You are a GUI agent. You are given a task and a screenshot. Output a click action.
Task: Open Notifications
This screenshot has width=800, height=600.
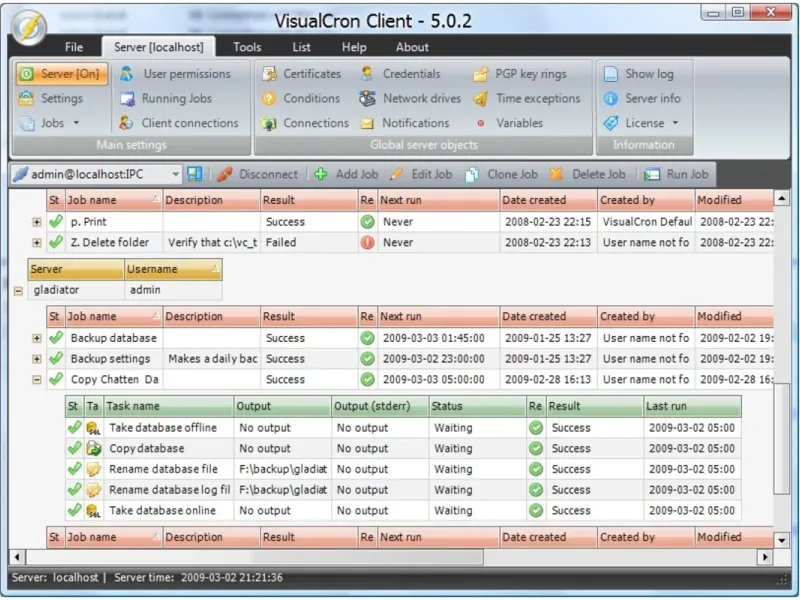[x=406, y=123]
